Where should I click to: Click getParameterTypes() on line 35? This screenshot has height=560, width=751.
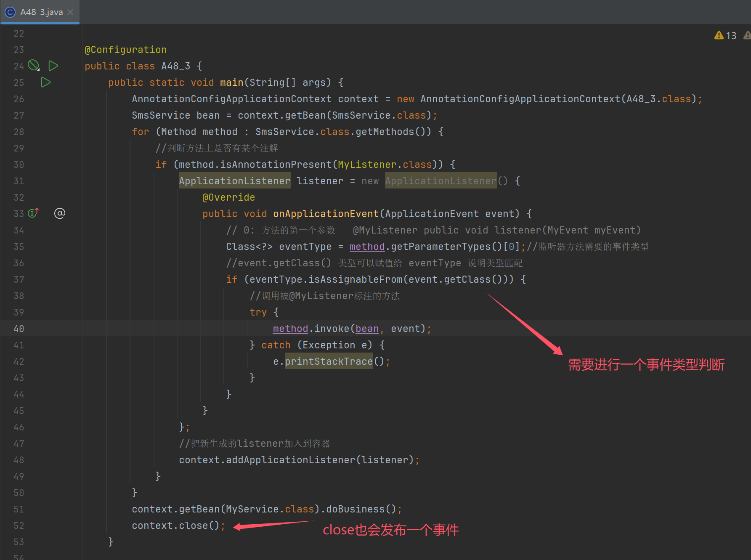point(446,247)
